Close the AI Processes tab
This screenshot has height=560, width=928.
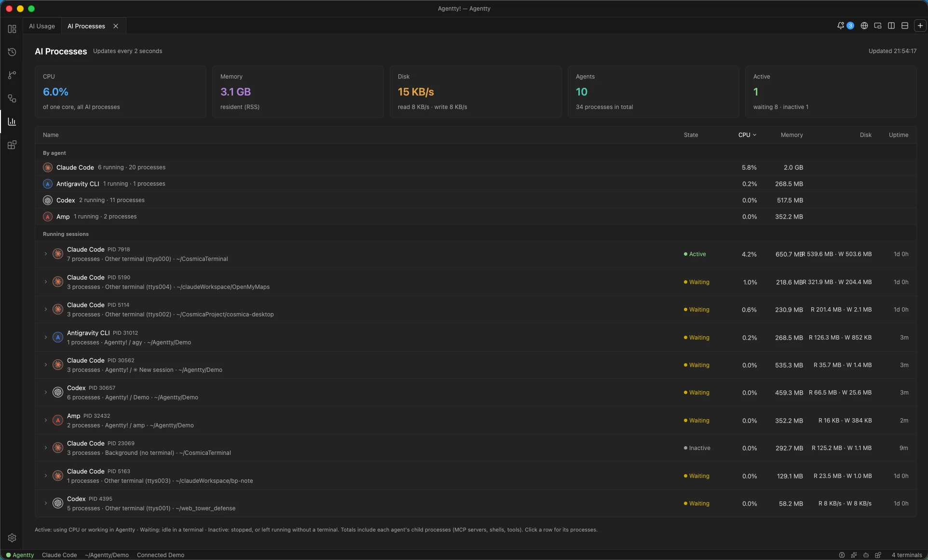[x=116, y=26]
